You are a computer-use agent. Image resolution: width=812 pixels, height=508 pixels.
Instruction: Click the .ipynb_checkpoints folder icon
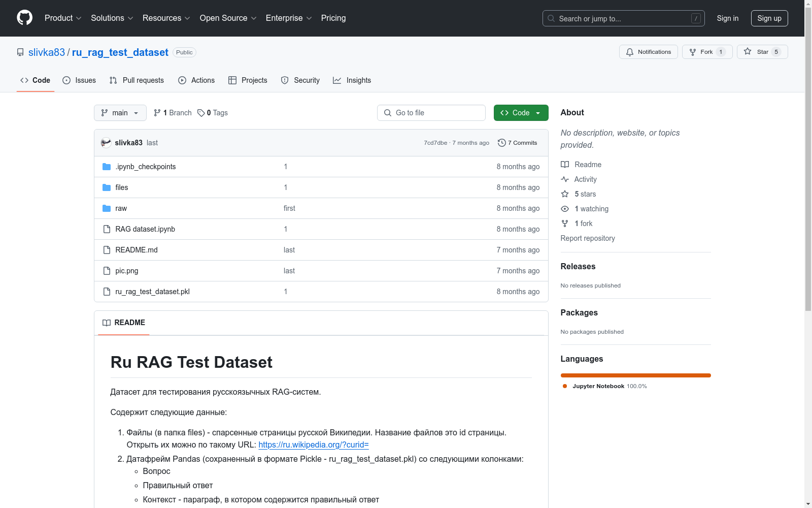click(x=107, y=167)
